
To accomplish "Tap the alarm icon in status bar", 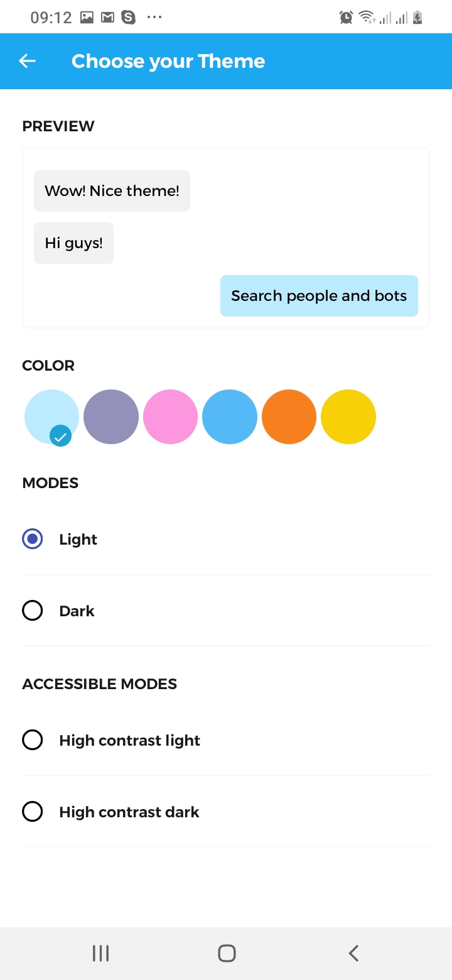I will pos(346,18).
